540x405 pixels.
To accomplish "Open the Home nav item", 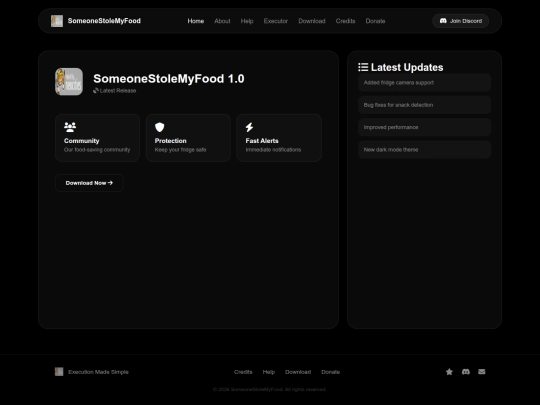I will point(196,21).
